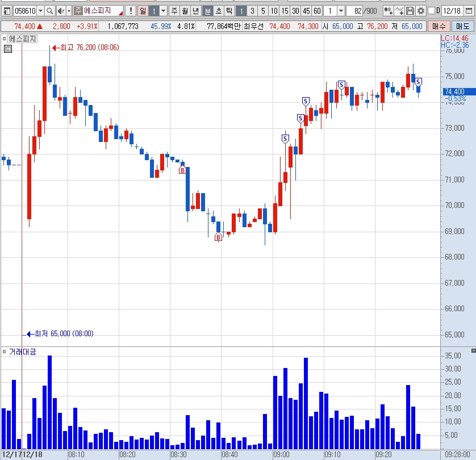This screenshot has width=476, height=460.
Task: Click the grid table icon under 에스피지 label
Action: 8,49
